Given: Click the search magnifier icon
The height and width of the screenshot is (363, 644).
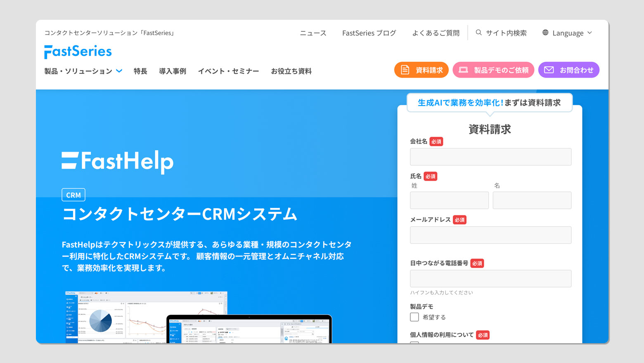Looking at the screenshot, I should 479,33.
